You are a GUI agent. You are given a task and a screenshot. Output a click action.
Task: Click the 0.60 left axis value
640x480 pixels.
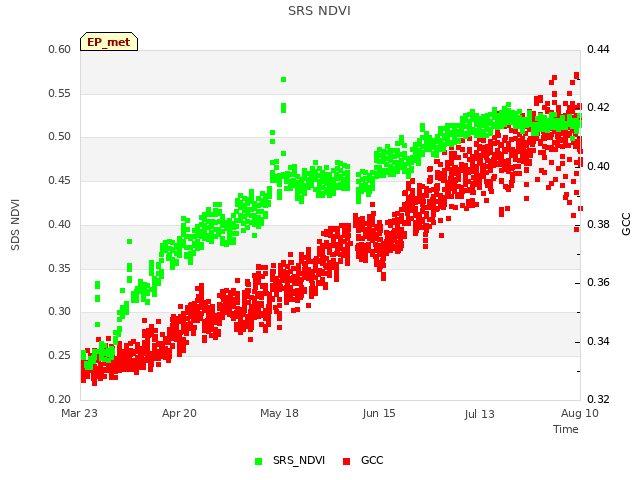click(x=60, y=49)
